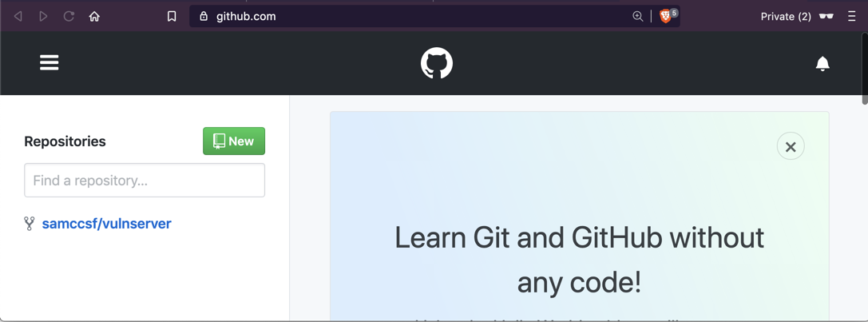Open the browser main menu
This screenshot has width=868, height=322.
click(852, 16)
